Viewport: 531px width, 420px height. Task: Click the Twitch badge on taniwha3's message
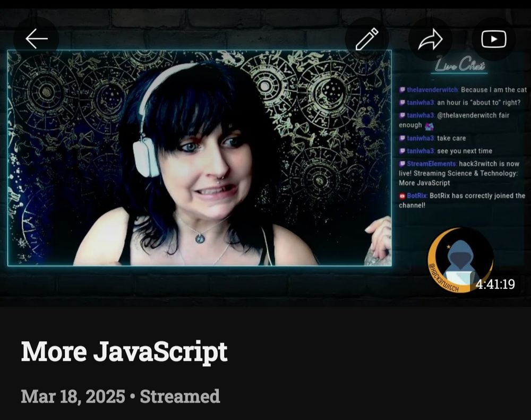(402, 102)
